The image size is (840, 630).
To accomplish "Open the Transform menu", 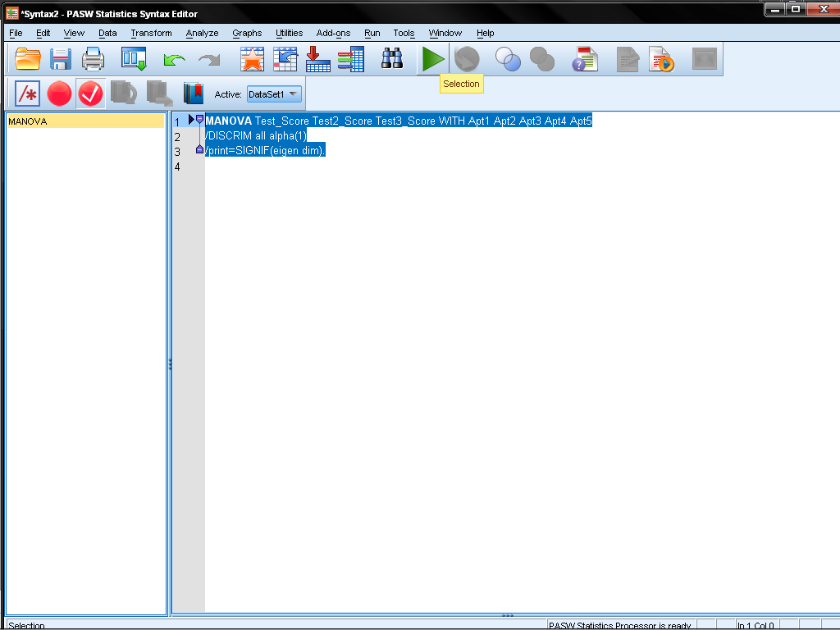I will point(151,33).
